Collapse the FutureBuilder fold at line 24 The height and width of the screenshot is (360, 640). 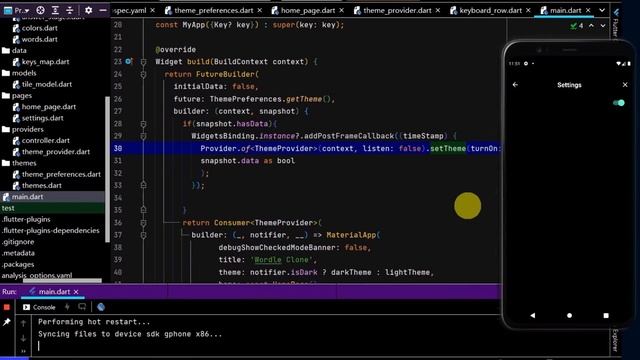(143, 74)
